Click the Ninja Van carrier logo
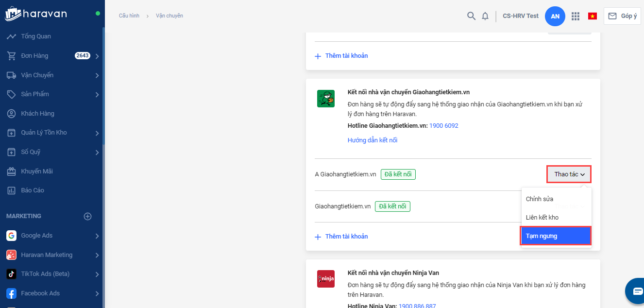The image size is (644, 308). pyautogui.click(x=325, y=279)
